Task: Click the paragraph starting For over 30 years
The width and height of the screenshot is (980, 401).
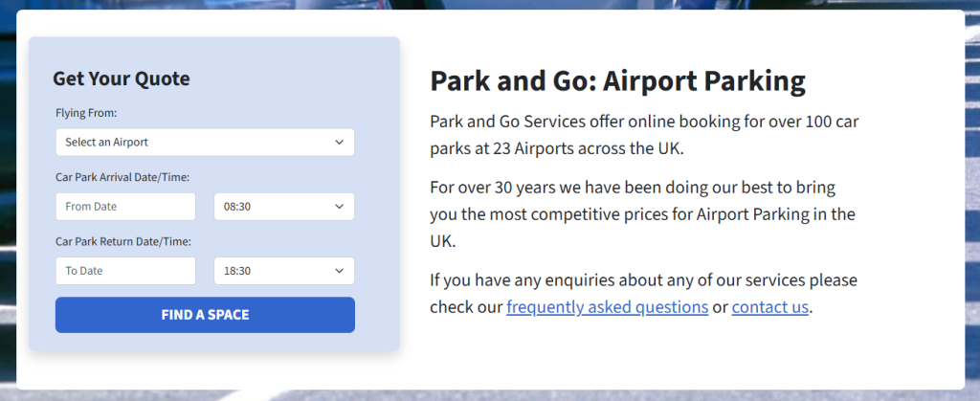Action: pos(642,212)
